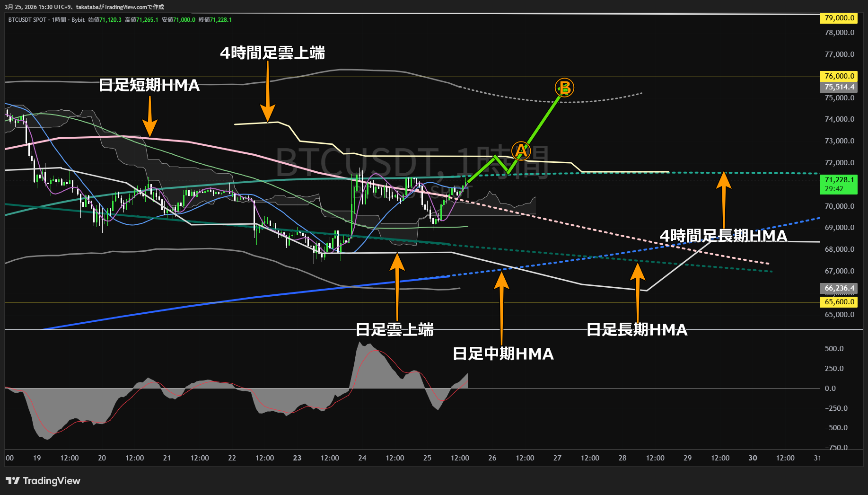Select the circled B marker on the chart

[565, 87]
